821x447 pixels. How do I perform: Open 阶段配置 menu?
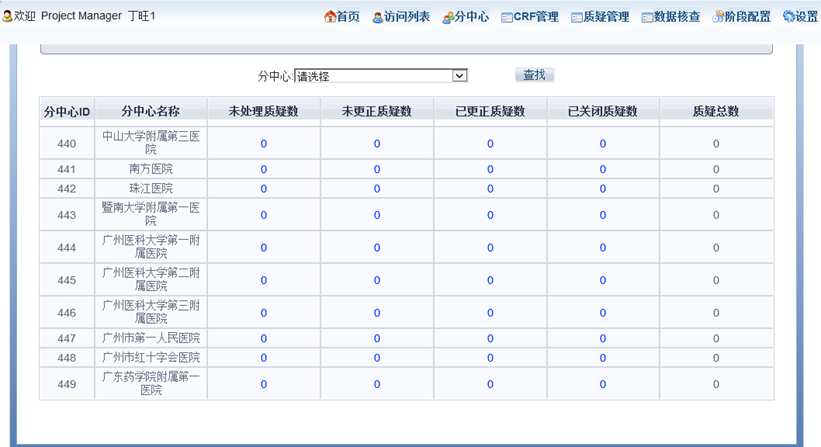point(748,17)
